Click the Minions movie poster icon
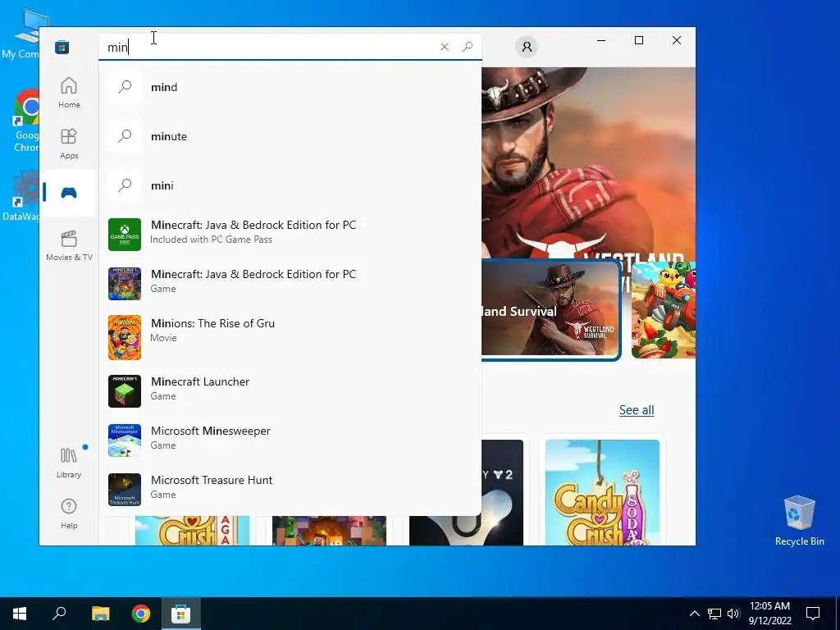The image size is (840, 630). coord(125,337)
